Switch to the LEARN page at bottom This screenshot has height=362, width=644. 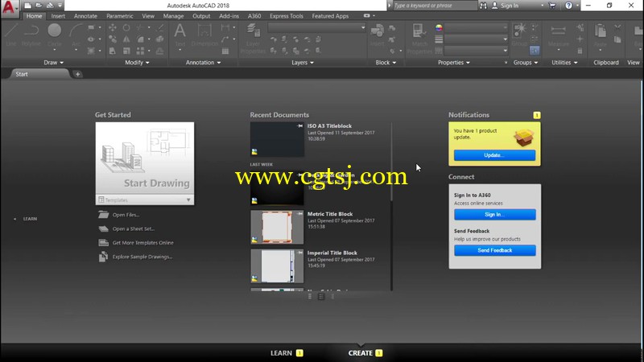pos(287,353)
